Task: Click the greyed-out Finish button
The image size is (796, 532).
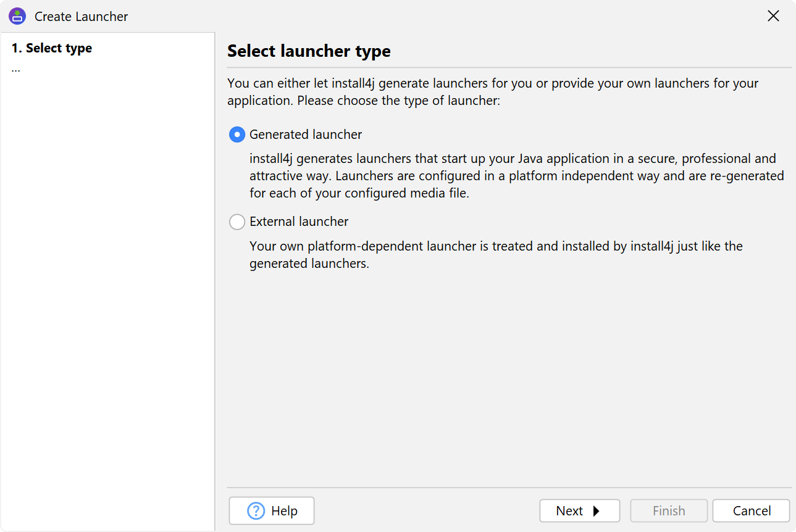Action: point(668,511)
